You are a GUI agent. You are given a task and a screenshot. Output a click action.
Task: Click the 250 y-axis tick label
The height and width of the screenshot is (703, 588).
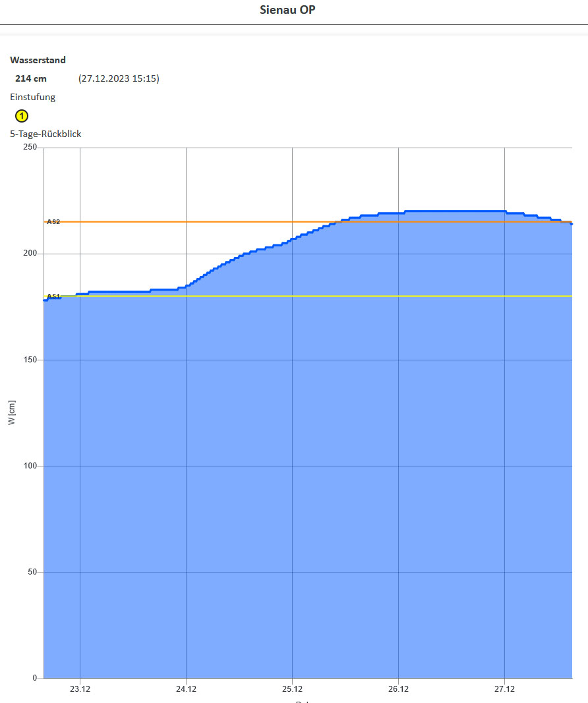pos(30,147)
